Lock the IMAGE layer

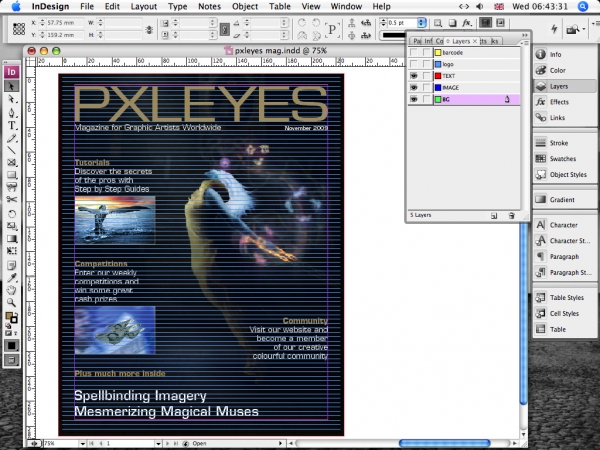click(x=426, y=88)
